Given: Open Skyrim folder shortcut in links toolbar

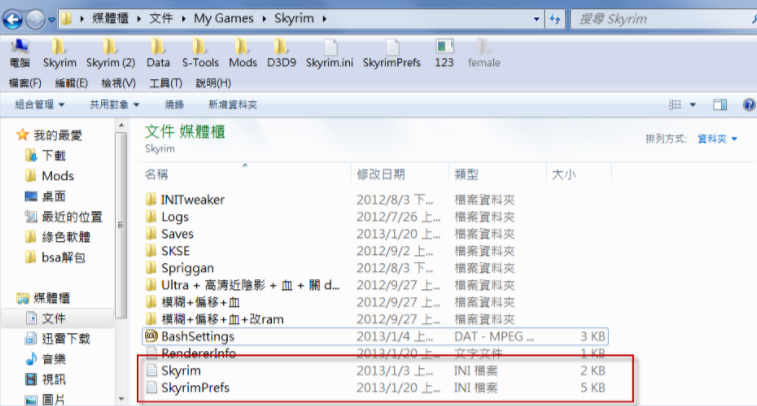Looking at the screenshot, I should [59, 54].
